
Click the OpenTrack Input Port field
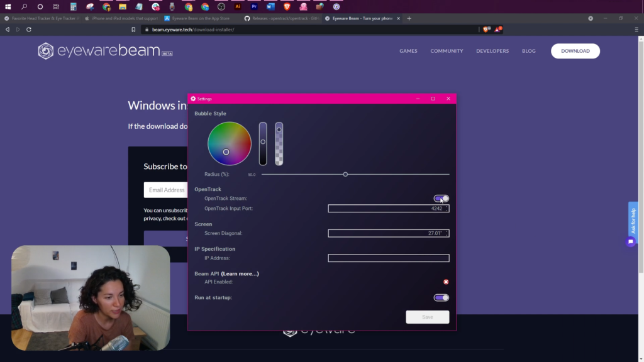click(x=389, y=209)
